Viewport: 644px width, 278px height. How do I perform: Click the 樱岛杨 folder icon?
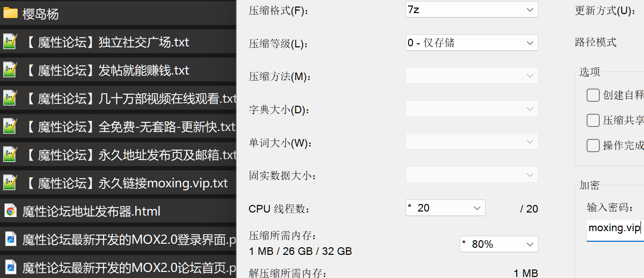click(x=10, y=14)
